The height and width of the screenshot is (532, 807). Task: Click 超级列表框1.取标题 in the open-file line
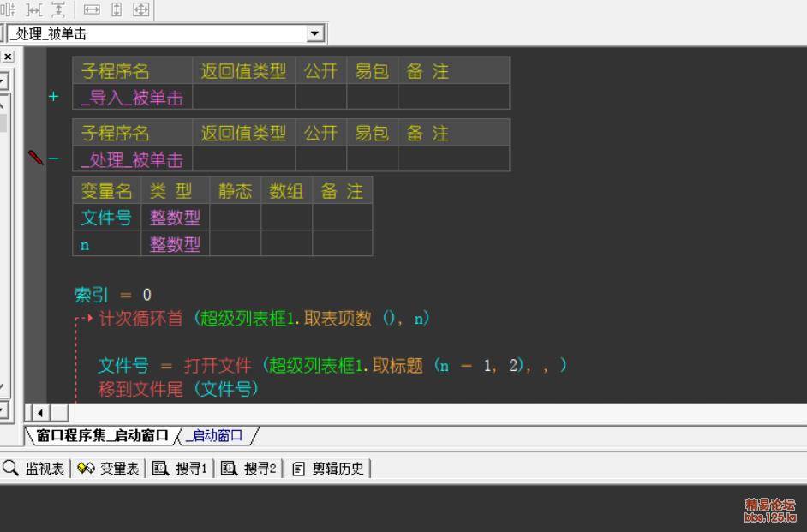point(345,365)
